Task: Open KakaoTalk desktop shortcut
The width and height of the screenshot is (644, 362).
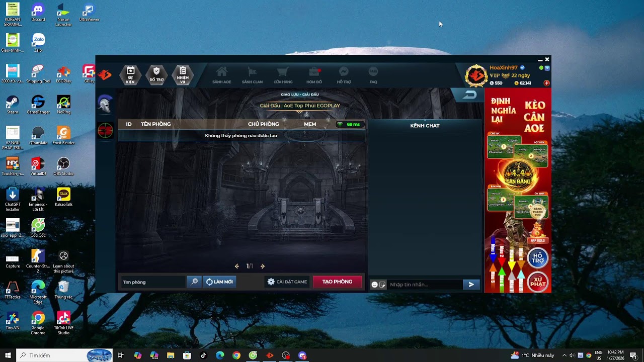Action: 63,197
